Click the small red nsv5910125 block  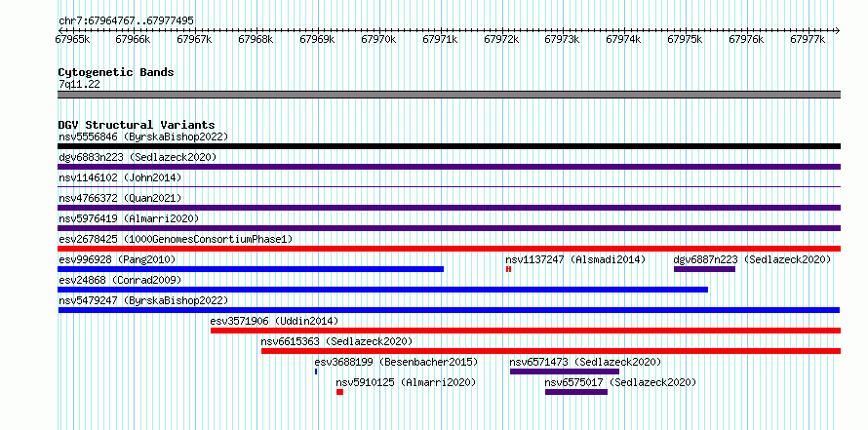point(340,392)
